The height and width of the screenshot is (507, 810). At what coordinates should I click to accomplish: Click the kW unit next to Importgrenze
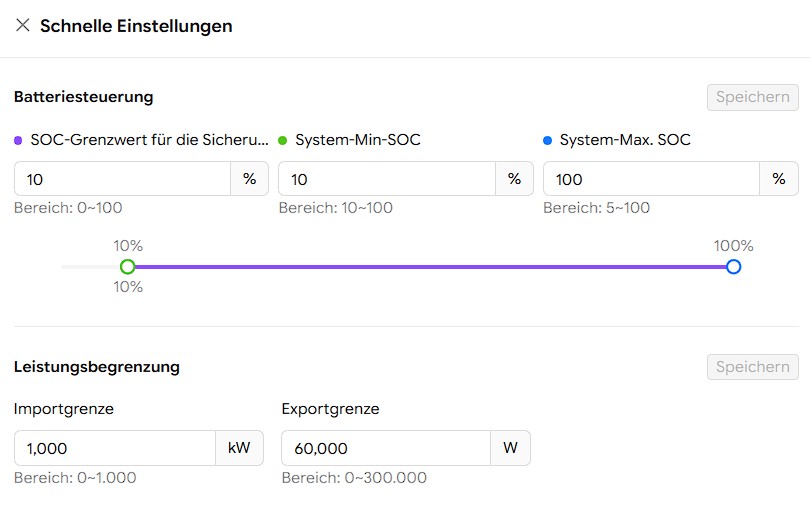239,448
